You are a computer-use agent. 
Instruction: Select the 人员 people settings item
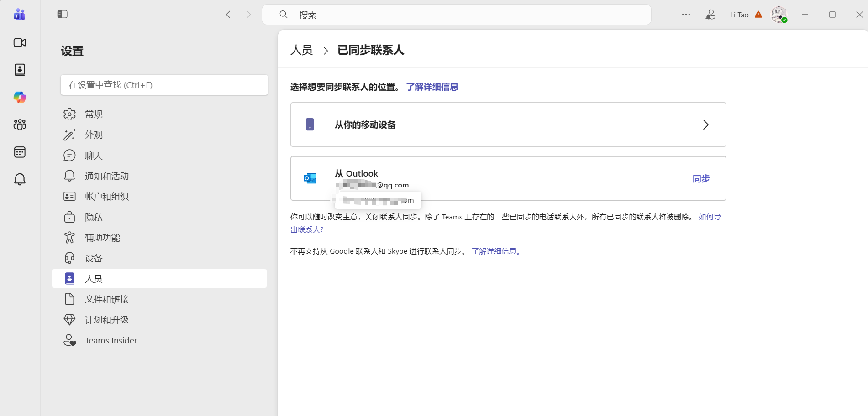(x=159, y=279)
